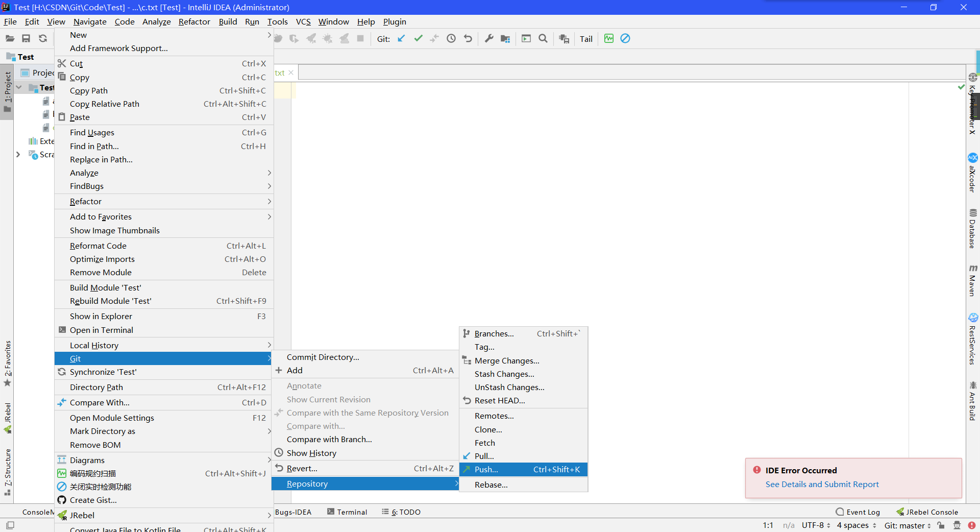The image size is (980, 532).
Task: Click the tool windows toggle icon bottom-left
Action: click(x=10, y=525)
